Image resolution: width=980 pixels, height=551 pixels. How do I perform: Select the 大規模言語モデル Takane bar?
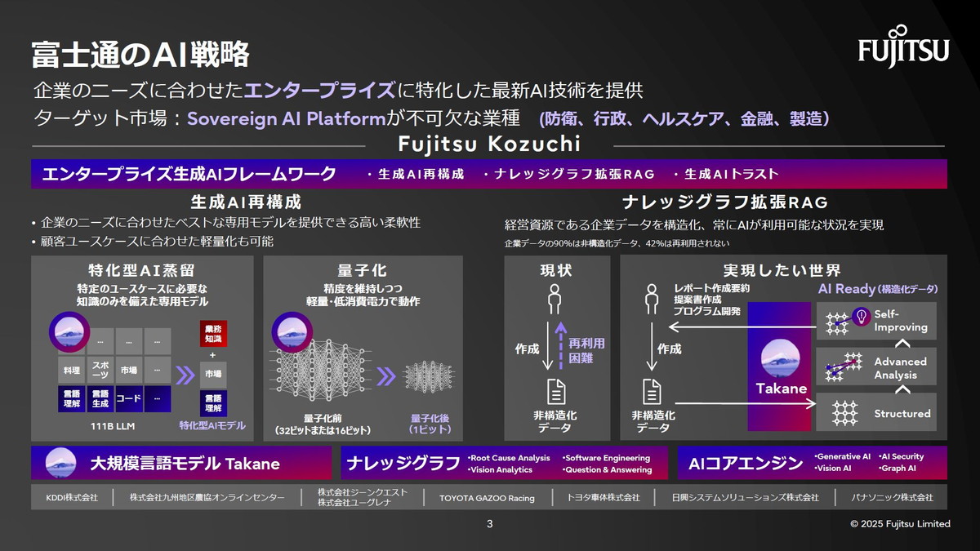(181, 463)
